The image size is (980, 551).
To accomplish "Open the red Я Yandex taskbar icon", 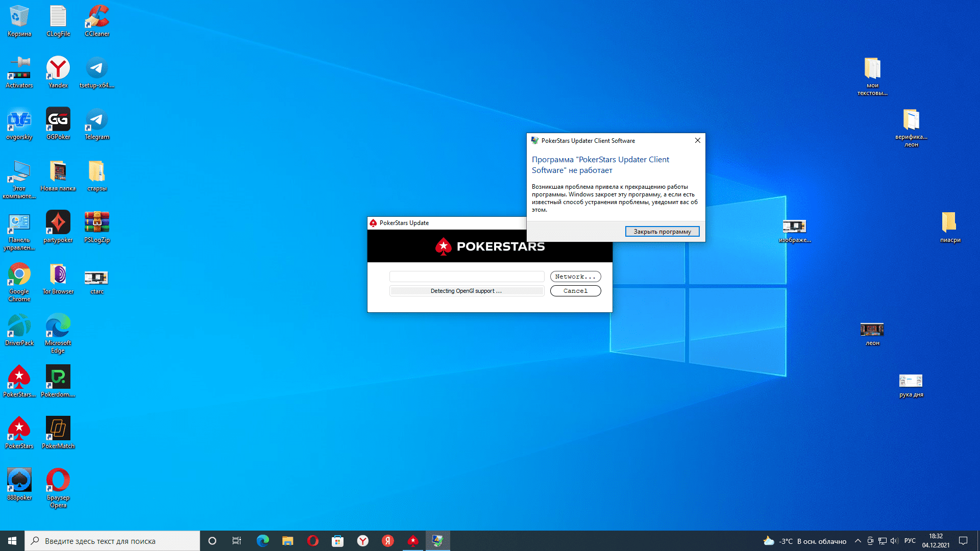I will pyautogui.click(x=387, y=541).
